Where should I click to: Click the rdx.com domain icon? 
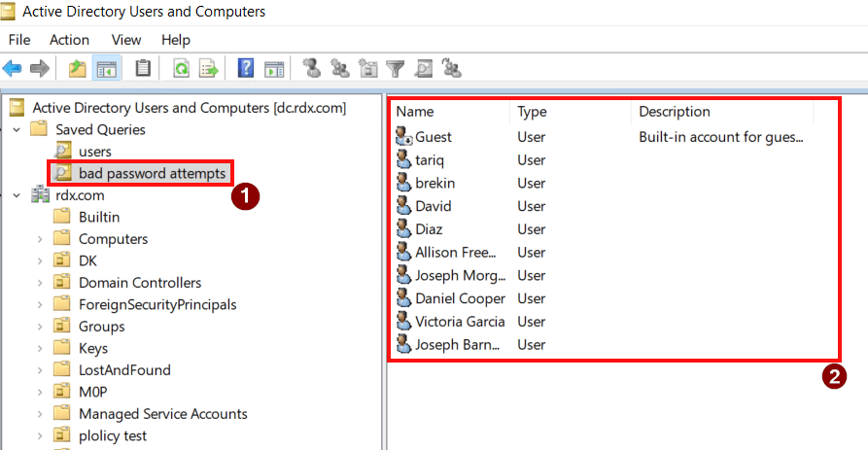point(41,194)
